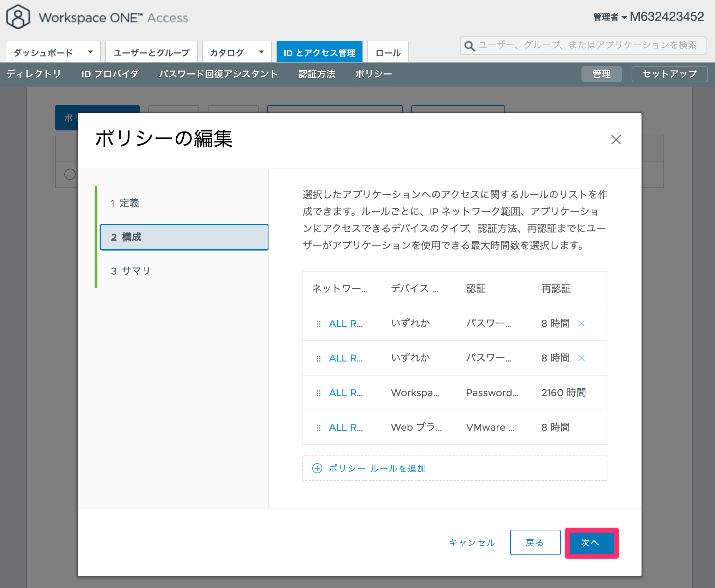Click drag handle of the Web ブラ... rule
The height and width of the screenshot is (588, 715).
(x=318, y=428)
